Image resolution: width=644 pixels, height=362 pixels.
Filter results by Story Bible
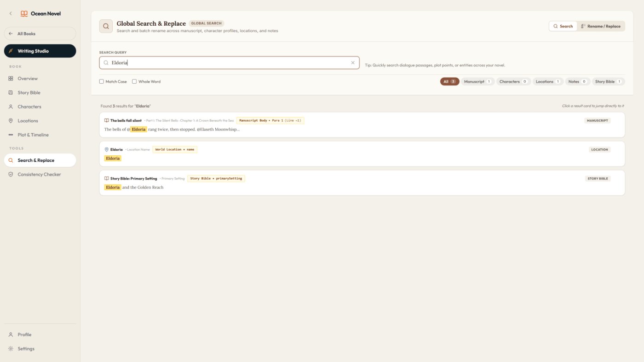[608, 82]
